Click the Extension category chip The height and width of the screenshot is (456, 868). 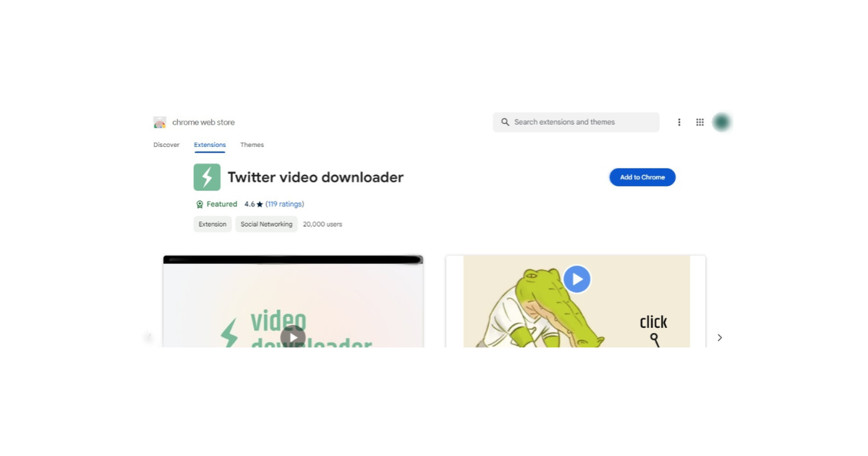[213, 224]
